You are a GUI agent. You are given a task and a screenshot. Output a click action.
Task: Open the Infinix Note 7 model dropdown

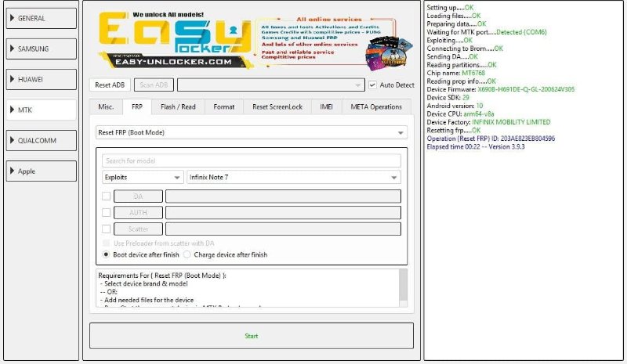click(x=294, y=178)
